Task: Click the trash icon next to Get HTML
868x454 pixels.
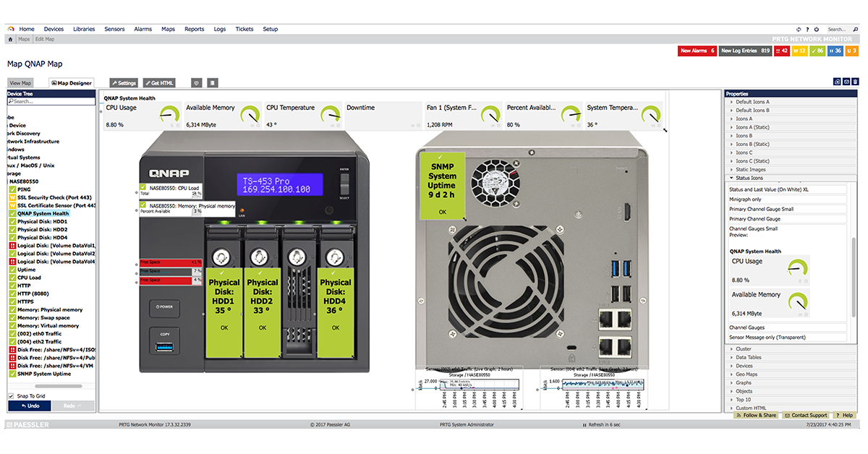Action: [x=211, y=82]
